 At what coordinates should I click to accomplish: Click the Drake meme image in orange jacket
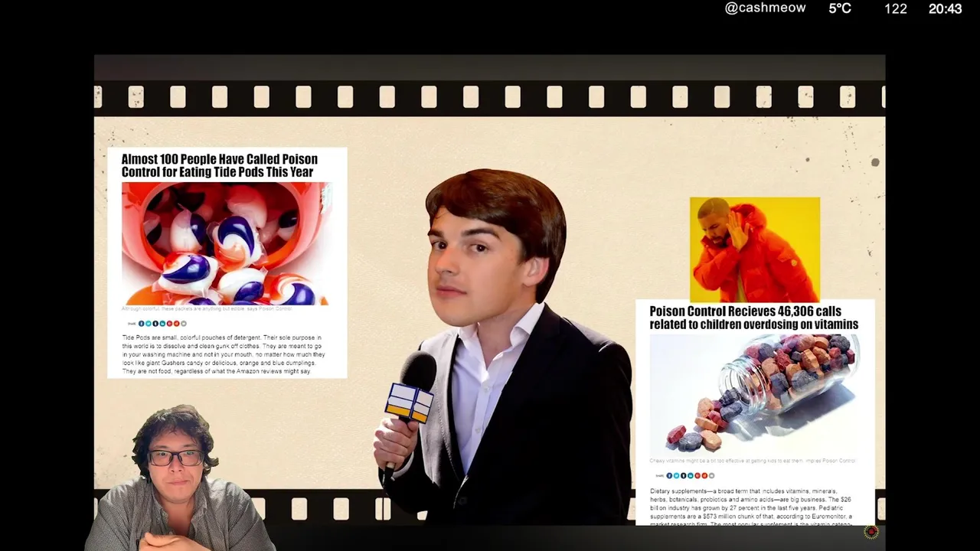click(x=755, y=249)
